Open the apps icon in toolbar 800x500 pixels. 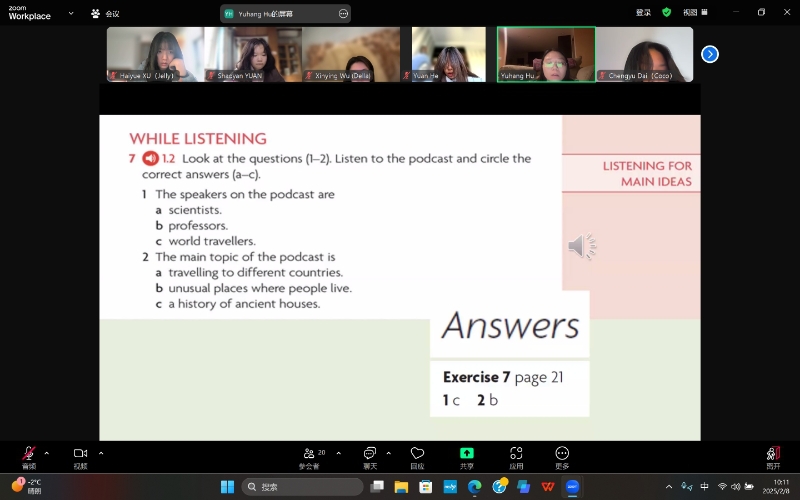[516, 454]
